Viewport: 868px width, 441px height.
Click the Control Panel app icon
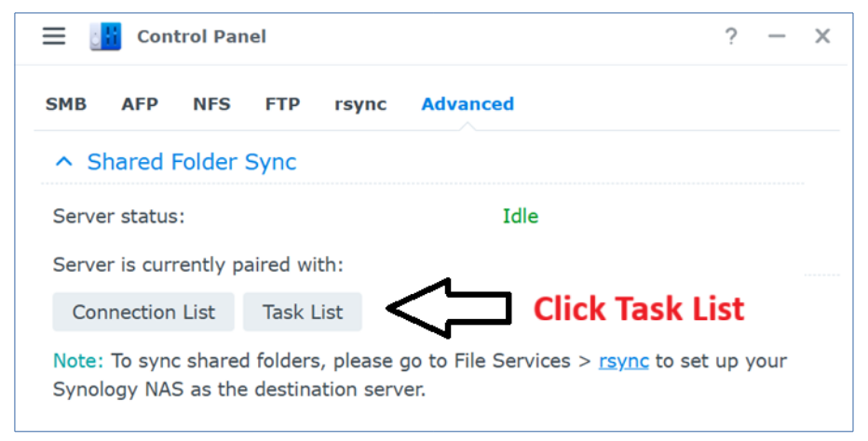click(105, 36)
